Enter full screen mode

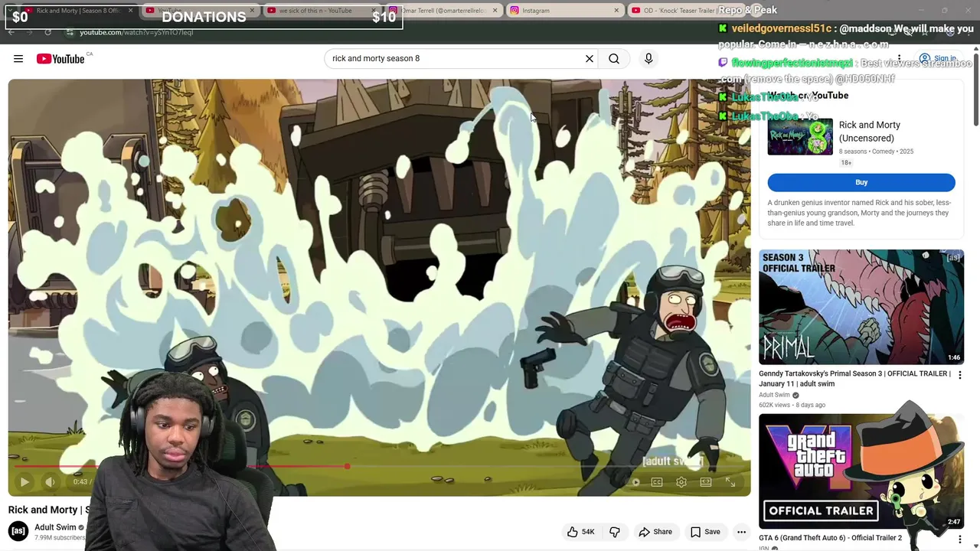pyautogui.click(x=730, y=482)
